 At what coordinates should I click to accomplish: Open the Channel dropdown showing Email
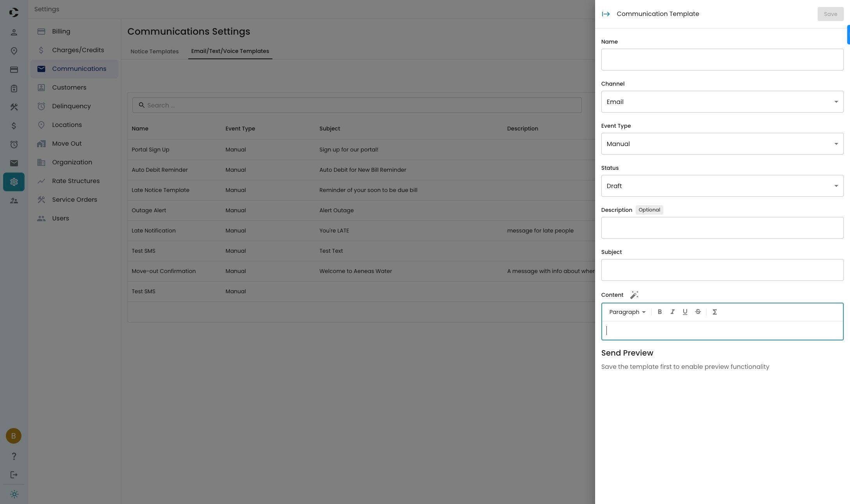click(x=722, y=102)
